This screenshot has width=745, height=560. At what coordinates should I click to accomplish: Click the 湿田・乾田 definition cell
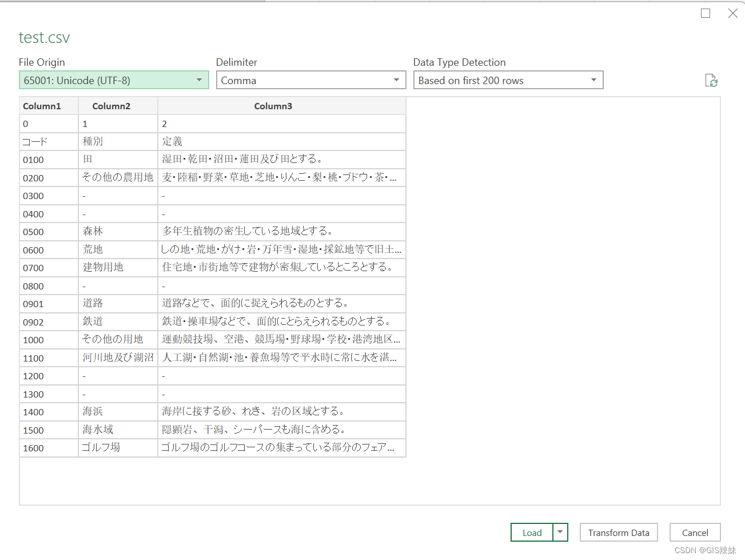(x=282, y=160)
